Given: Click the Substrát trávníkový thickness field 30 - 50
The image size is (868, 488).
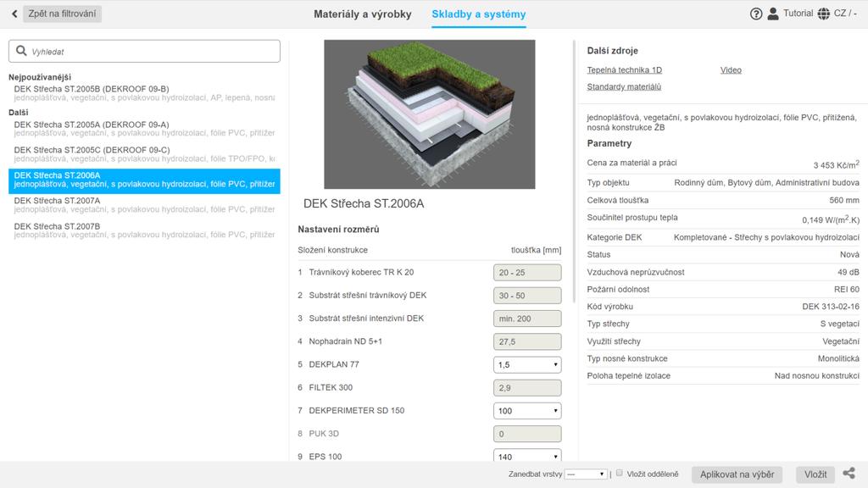Looking at the screenshot, I should [527, 296].
